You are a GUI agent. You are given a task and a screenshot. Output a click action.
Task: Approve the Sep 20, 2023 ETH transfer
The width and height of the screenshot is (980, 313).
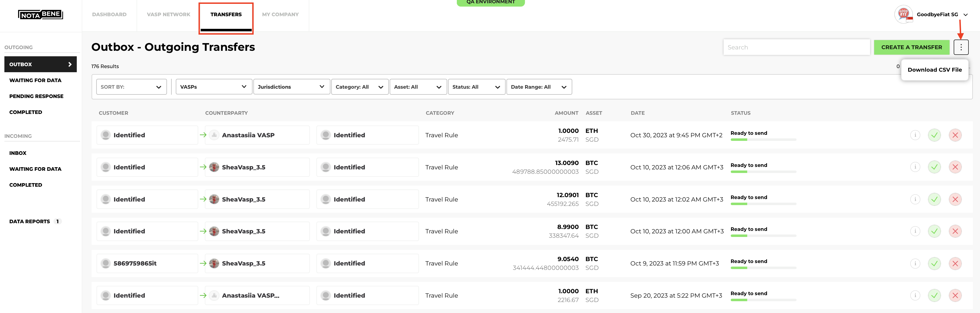tap(934, 295)
